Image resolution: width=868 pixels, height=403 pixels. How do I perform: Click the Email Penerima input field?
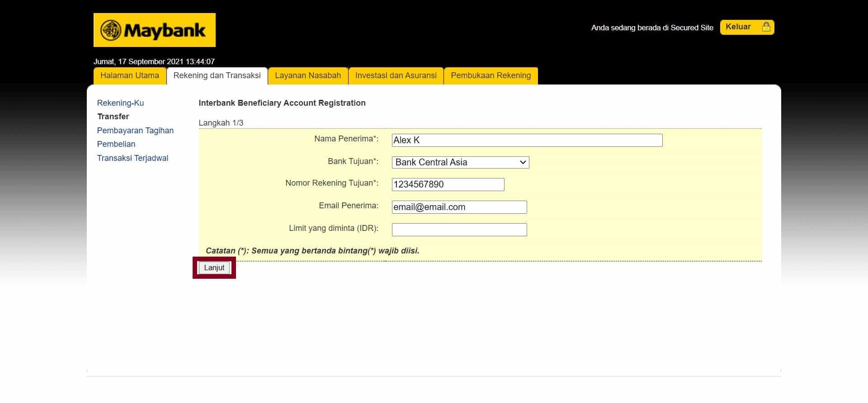tap(459, 207)
